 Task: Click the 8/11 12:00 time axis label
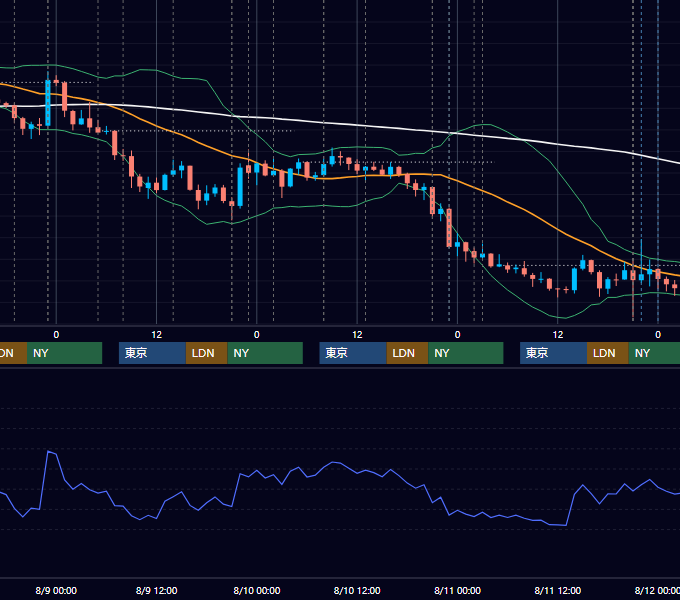[x=558, y=590]
